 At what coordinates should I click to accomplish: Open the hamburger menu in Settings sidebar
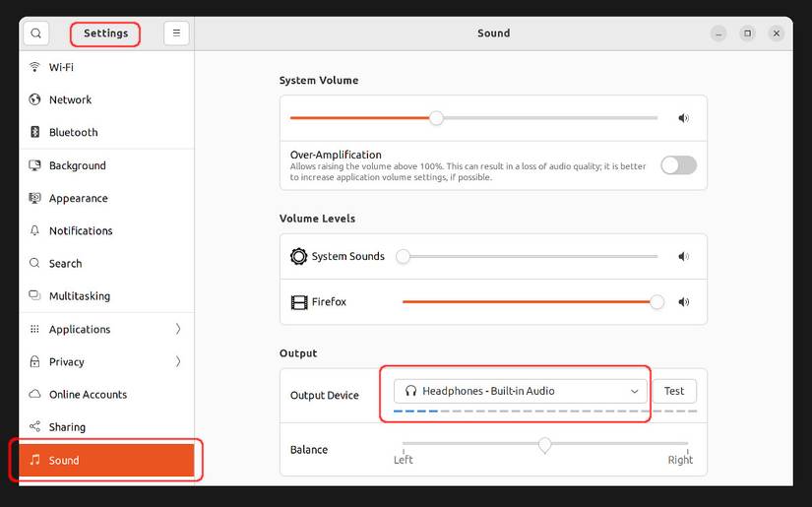click(176, 33)
